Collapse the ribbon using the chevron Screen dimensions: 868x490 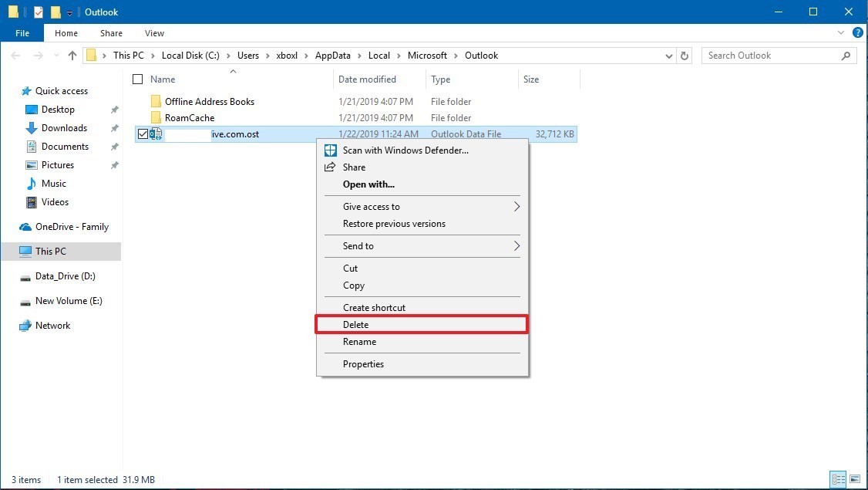tap(842, 33)
